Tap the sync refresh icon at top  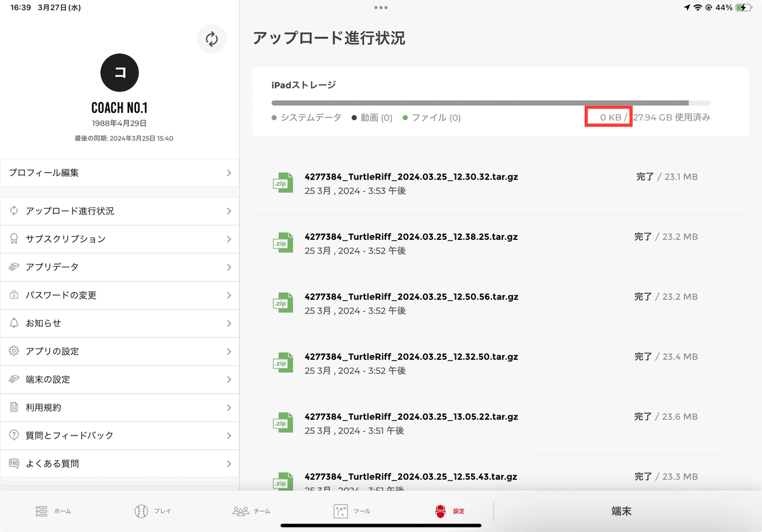(212, 39)
